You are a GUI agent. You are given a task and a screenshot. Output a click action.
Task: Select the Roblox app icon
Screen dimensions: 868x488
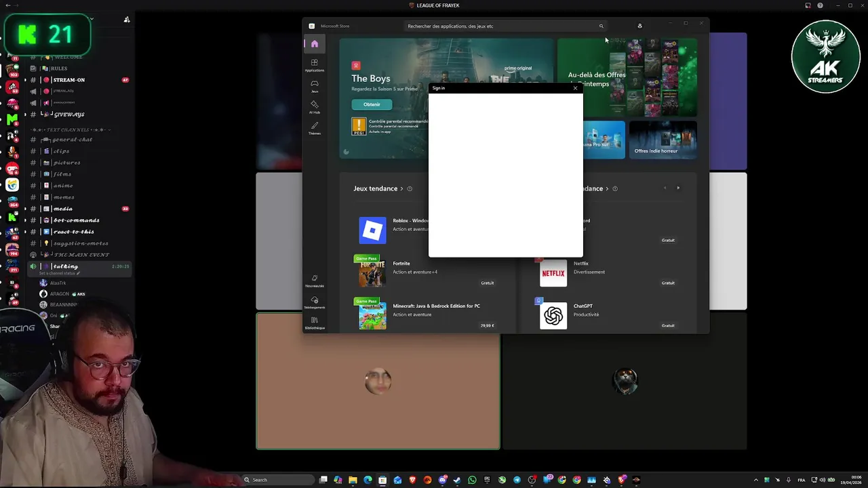372,230
